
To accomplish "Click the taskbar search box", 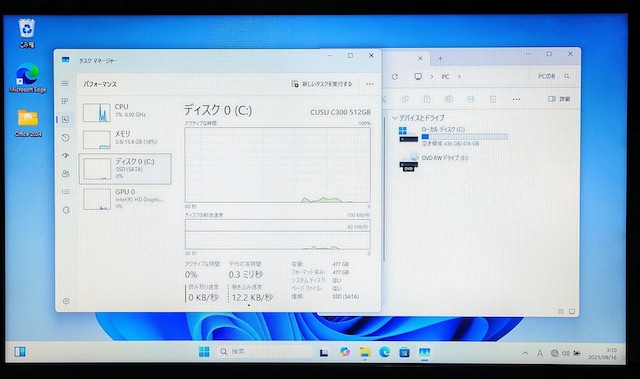I will tap(264, 352).
